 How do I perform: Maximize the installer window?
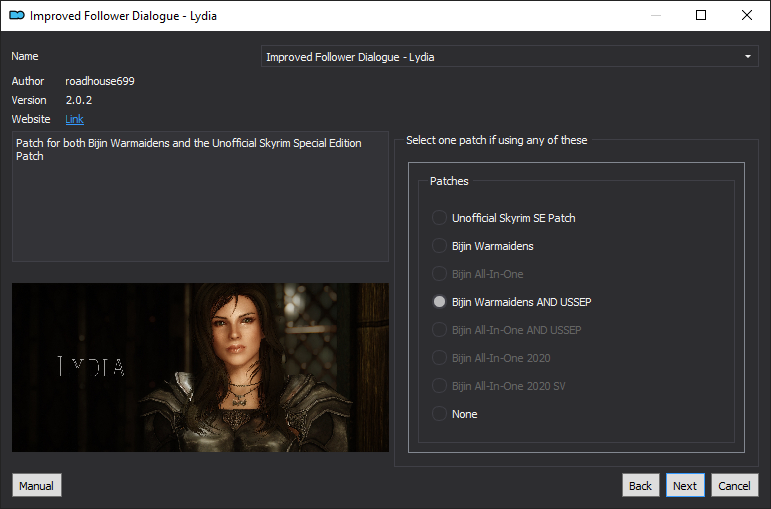click(x=701, y=15)
